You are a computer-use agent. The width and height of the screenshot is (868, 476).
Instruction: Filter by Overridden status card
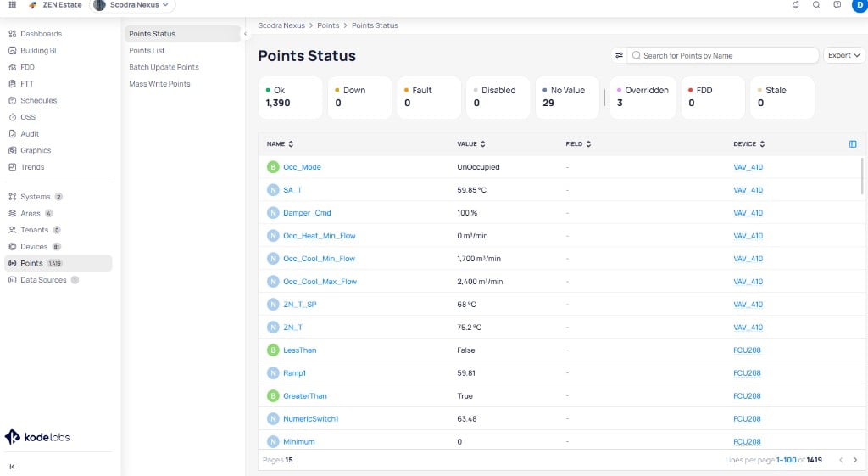coord(643,97)
